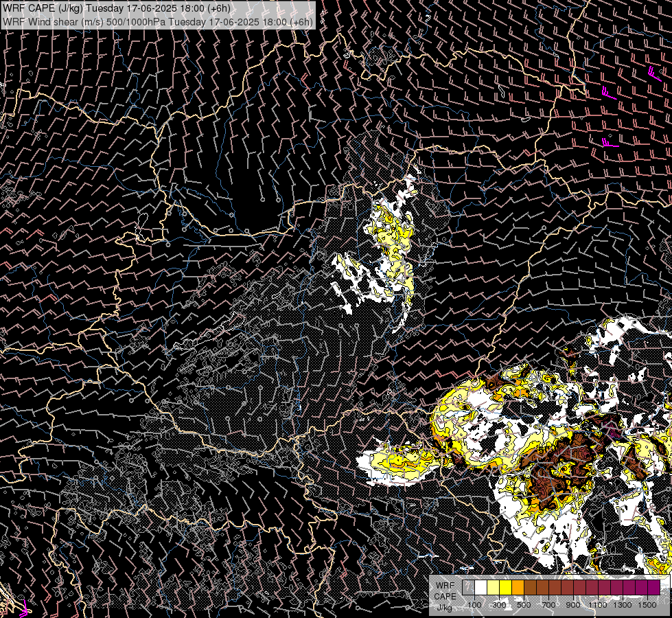Click the orange CAPE legend swatch
This screenshot has height=618, width=672.
point(518,587)
